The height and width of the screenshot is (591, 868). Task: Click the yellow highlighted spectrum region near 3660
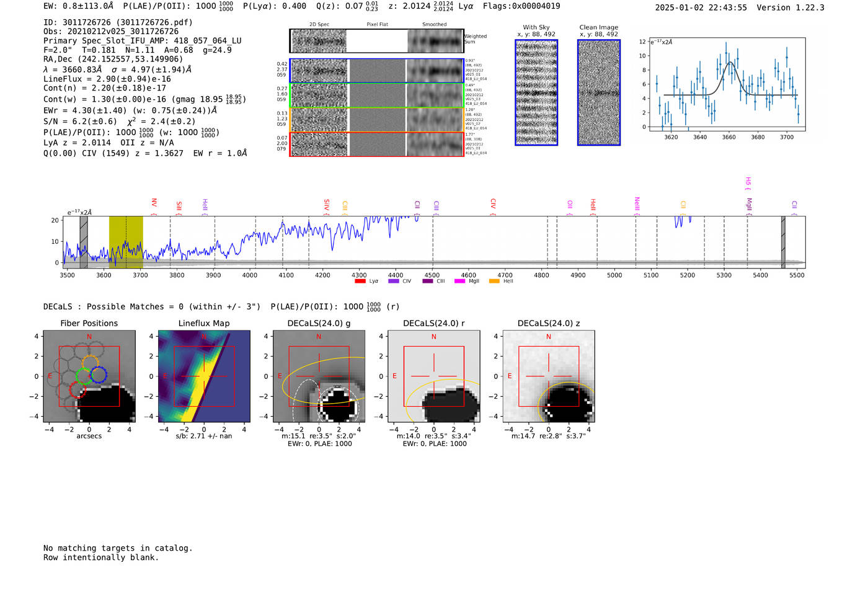(x=126, y=242)
